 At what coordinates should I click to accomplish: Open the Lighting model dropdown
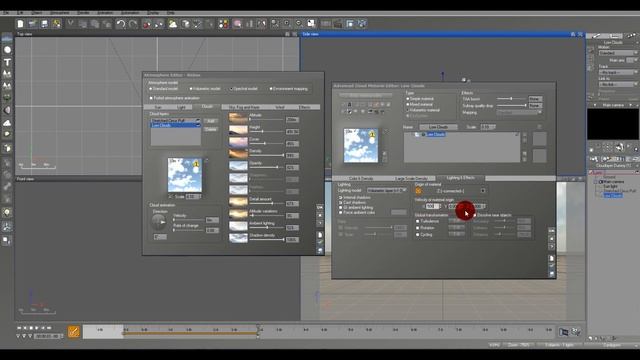pyautogui.click(x=386, y=190)
